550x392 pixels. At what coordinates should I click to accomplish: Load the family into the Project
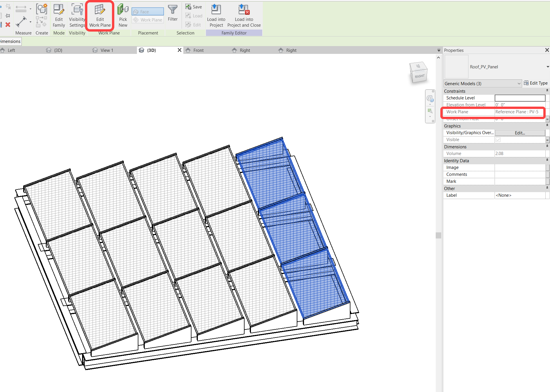pos(216,16)
